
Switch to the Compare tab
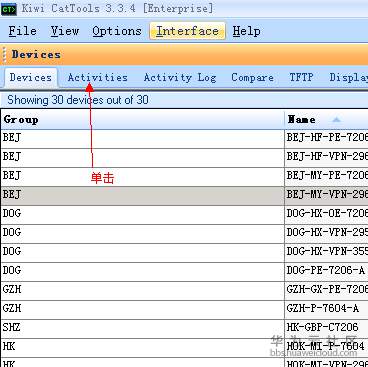(x=252, y=77)
